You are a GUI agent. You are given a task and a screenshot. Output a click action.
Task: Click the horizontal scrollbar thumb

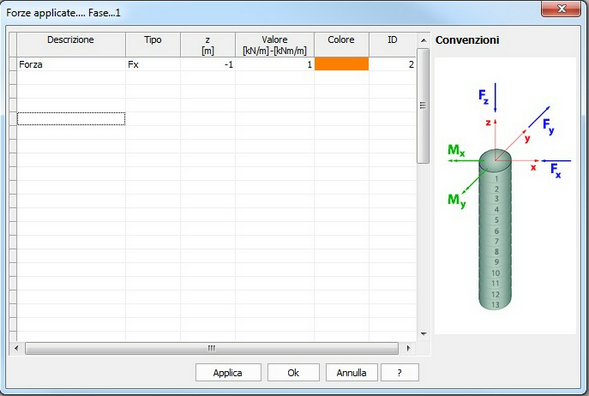coord(211,348)
